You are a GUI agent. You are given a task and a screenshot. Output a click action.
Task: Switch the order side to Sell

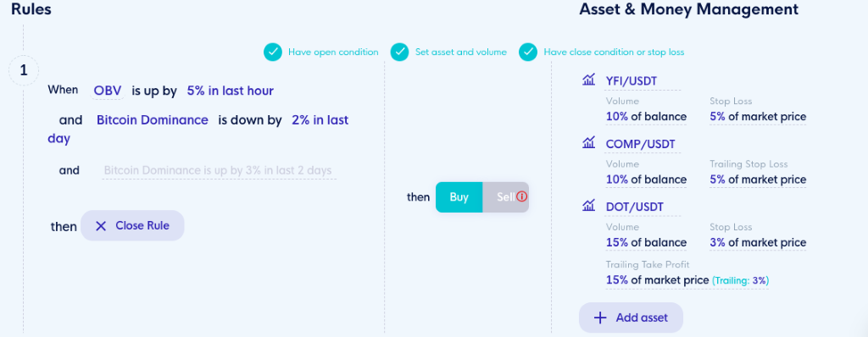coord(505,197)
